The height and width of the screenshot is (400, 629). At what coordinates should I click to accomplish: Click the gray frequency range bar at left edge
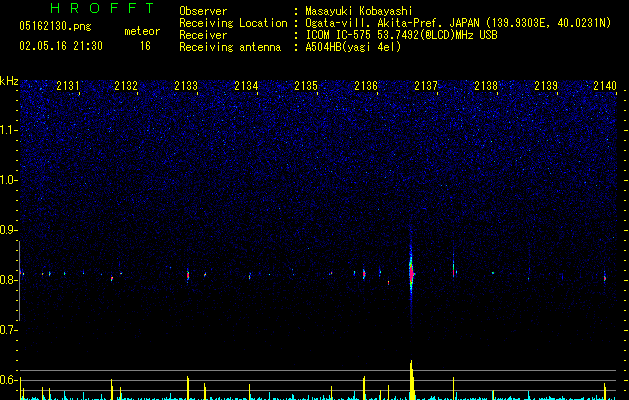[20, 281]
